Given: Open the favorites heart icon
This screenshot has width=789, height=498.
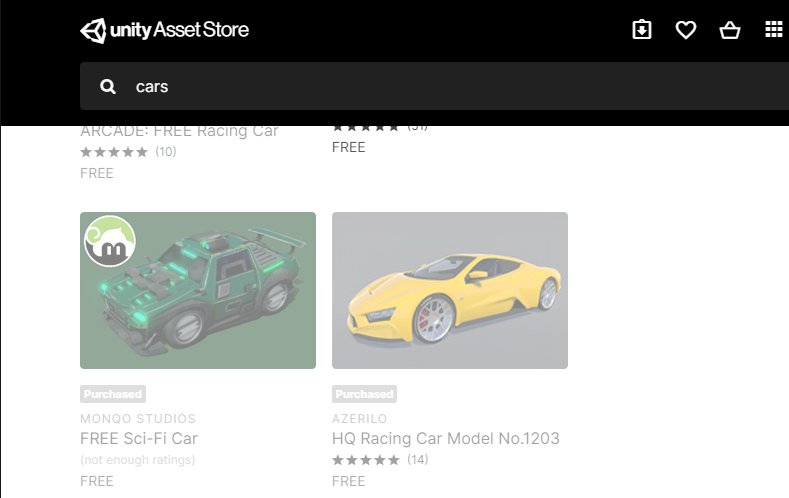Looking at the screenshot, I should click(x=685, y=30).
